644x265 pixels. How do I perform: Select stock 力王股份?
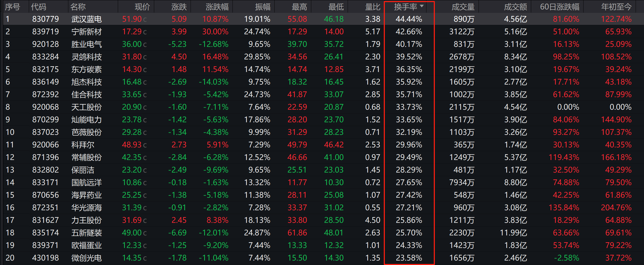(x=87, y=220)
